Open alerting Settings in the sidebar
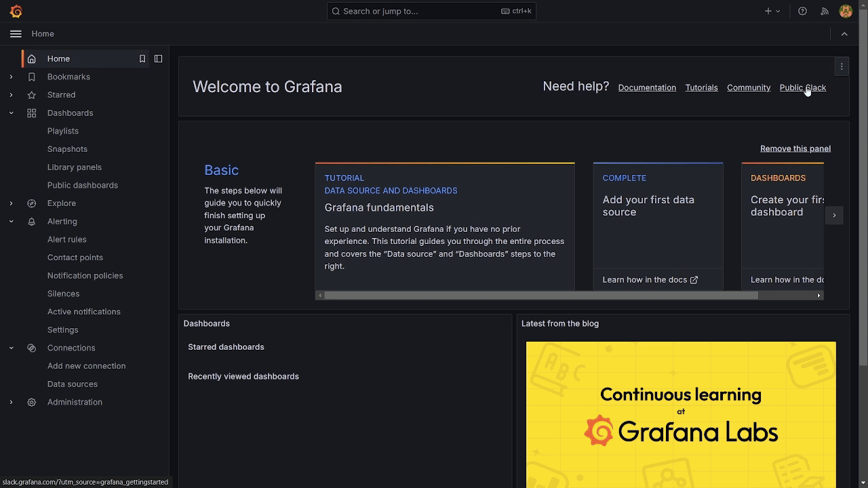 pos(63,330)
